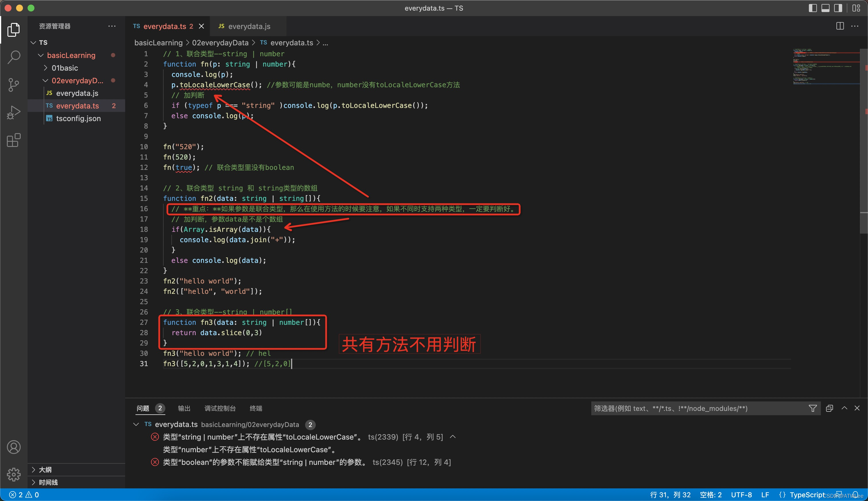Open editor more actions ellipsis
Image resolution: width=868 pixels, height=501 pixels.
855,26
